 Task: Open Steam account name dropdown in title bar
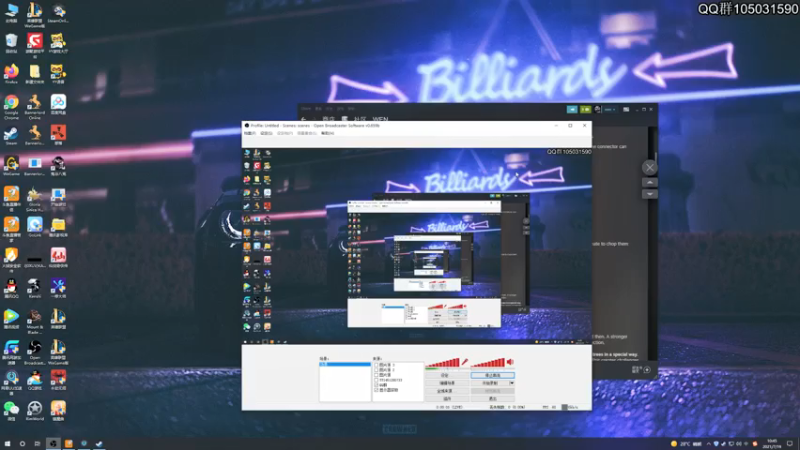pos(610,109)
